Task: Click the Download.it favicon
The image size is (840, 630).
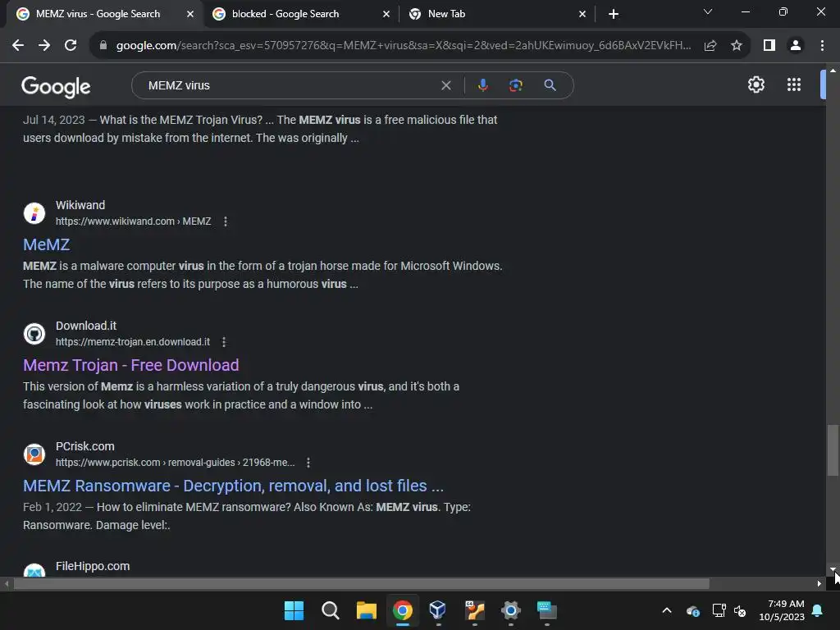Action: pyautogui.click(x=34, y=334)
